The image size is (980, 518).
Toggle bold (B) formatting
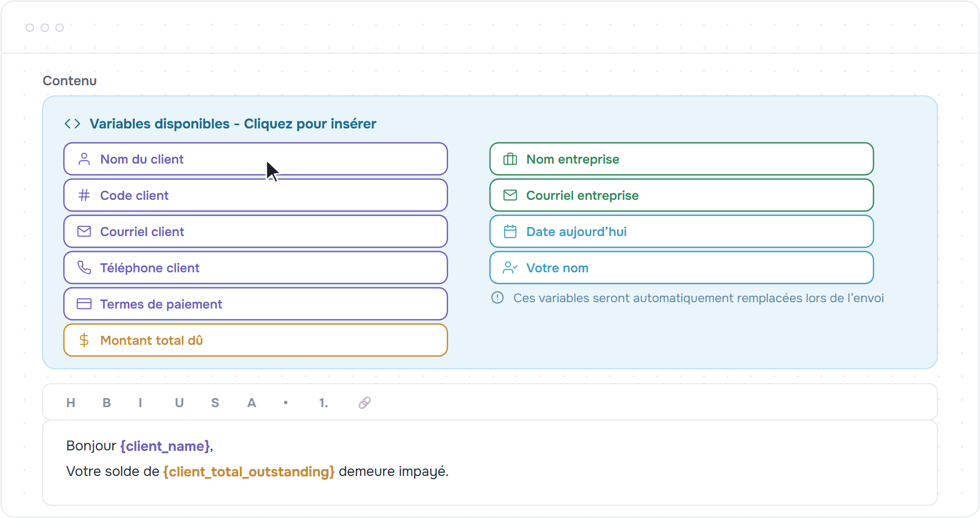[107, 403]
